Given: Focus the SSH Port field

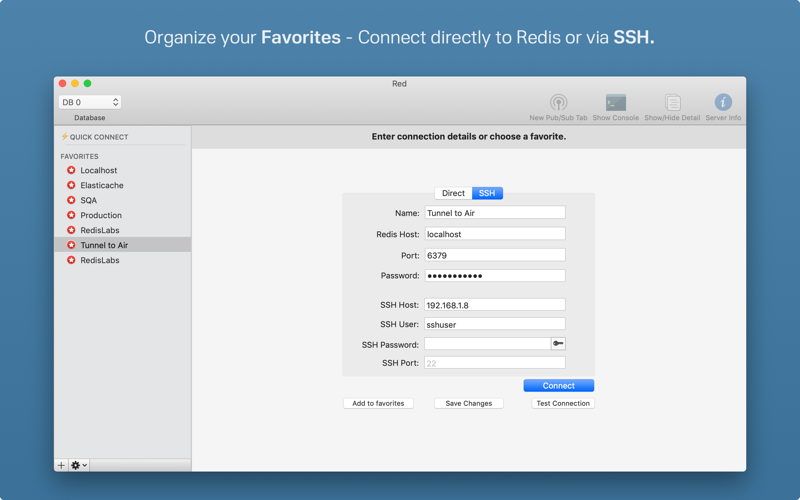Looking at the screenshot, I should tap(495, 363).
